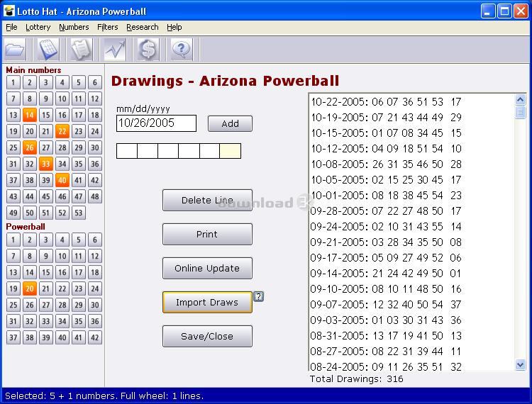
Task: Click the first white number entry box
Action: click(127, 151)
